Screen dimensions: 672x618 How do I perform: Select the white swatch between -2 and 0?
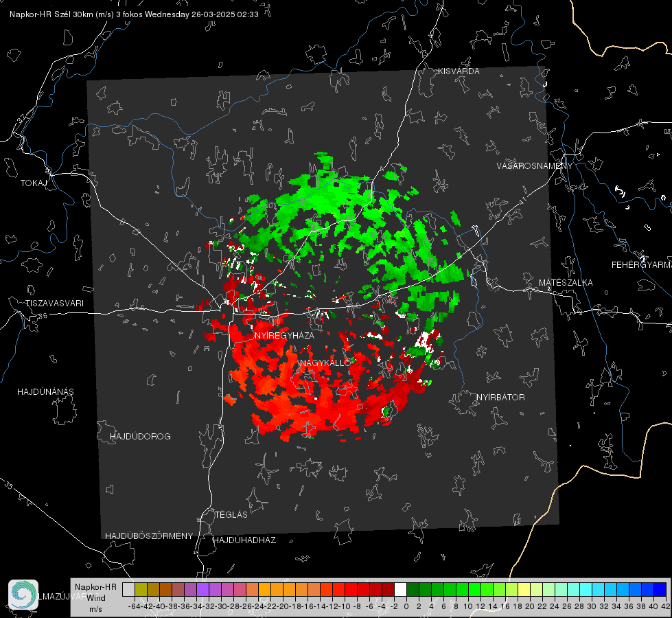click(x=401, y=589)
